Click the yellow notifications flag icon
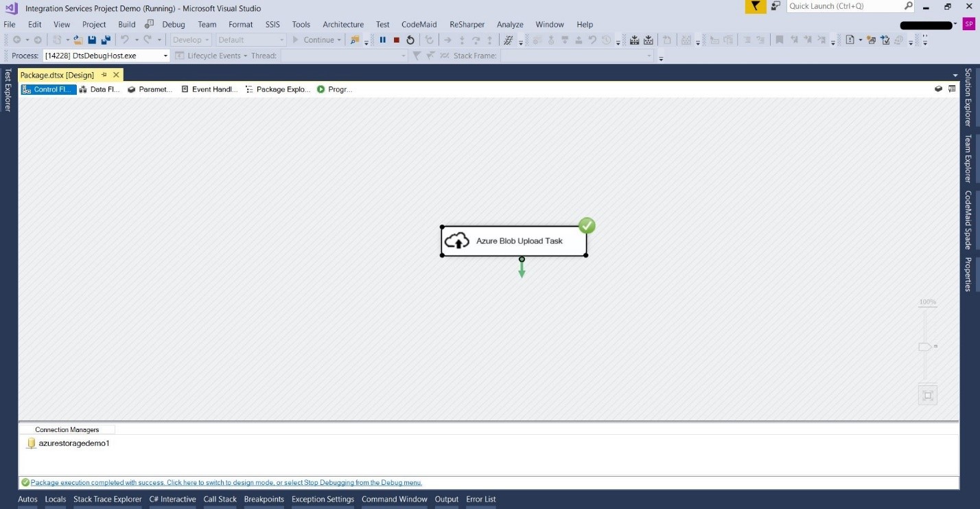 point(755,6)
